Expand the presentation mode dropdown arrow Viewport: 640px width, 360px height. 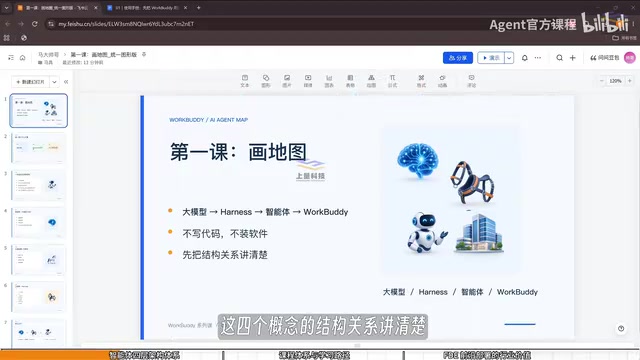(509, 58)
